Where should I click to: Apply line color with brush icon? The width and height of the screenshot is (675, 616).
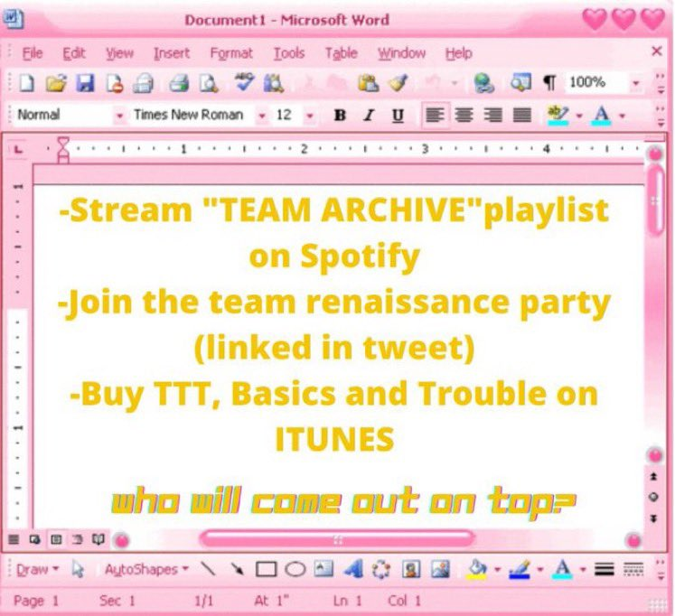pyautogui.click(x=520, y=570)
